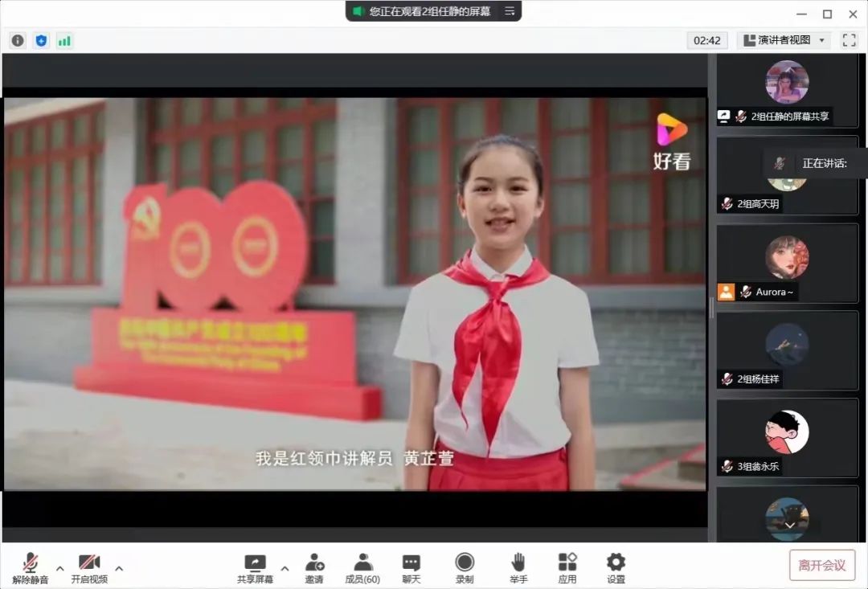Viewport: 868px width, 589px height.
Task: Raise hand using 举手 icon
Action: (518, 568)
